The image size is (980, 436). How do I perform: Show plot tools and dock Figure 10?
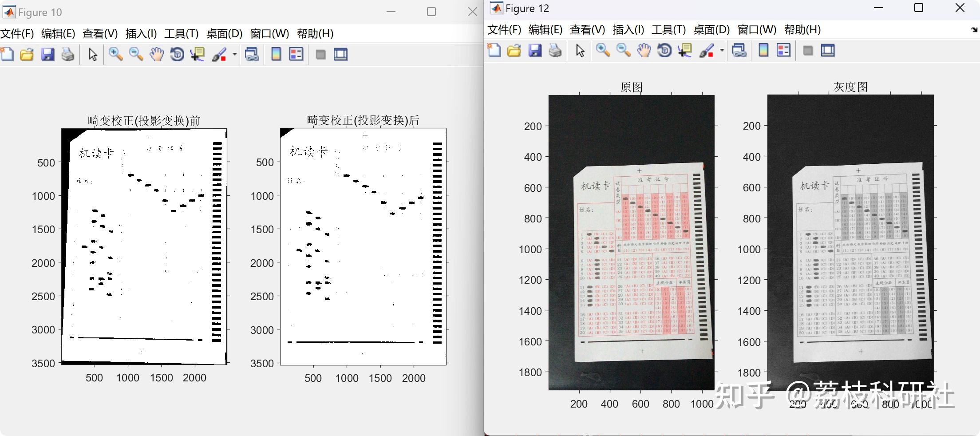(340, 54)
